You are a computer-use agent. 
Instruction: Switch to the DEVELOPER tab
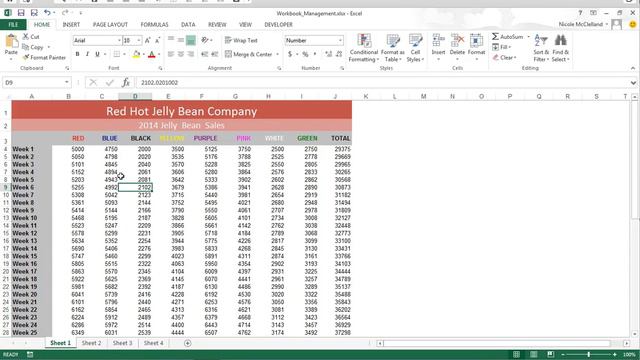[278, 24]
